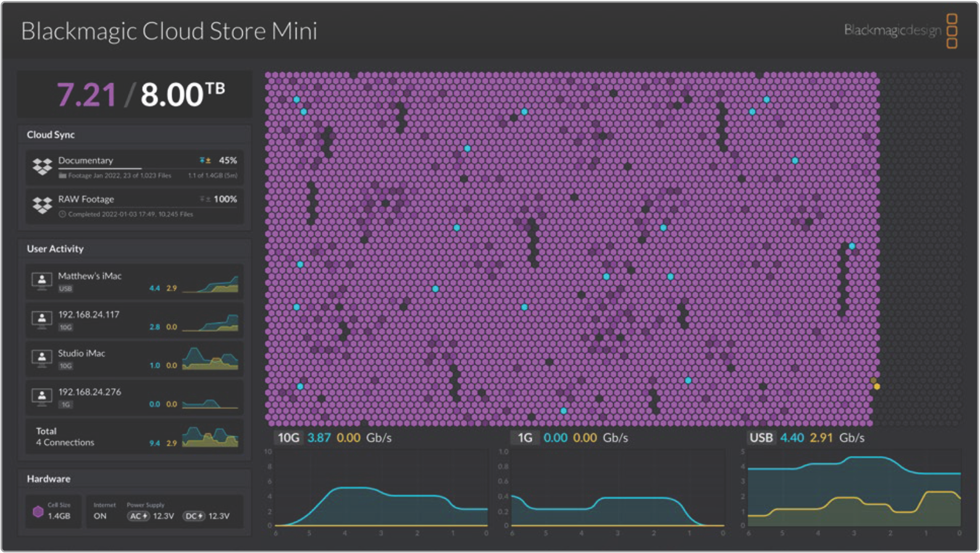This screenshot has width=980, height=553.
Task: Click the 1.1 of 1.4GB (5m) status
Action: coord(212,176)
